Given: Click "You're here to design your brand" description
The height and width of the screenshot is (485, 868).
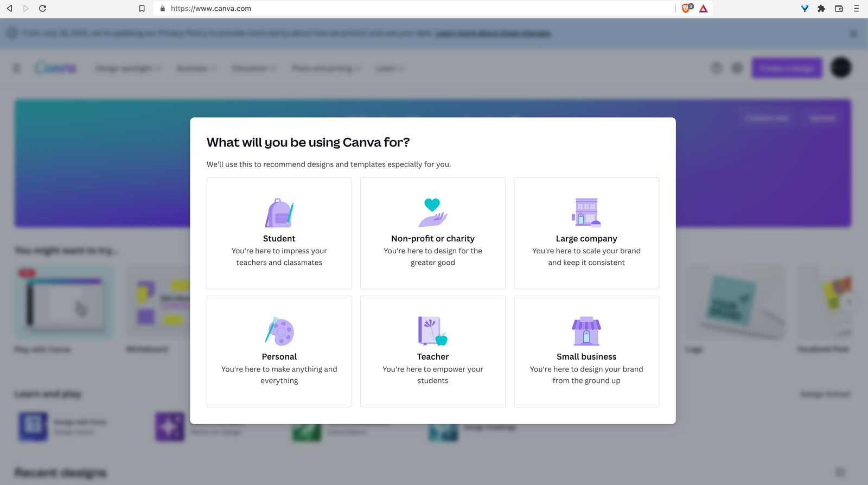Looking at the screenshot, I should point(586,375).
